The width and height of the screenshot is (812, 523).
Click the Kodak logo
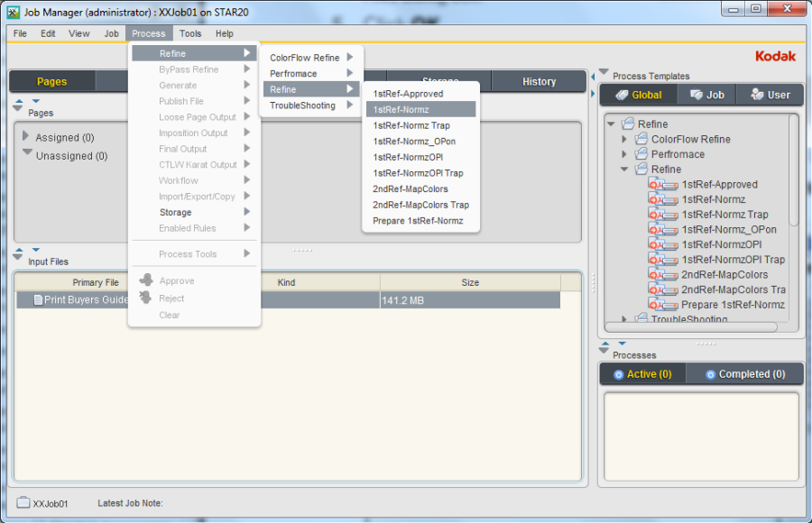(x=775, y=56)
